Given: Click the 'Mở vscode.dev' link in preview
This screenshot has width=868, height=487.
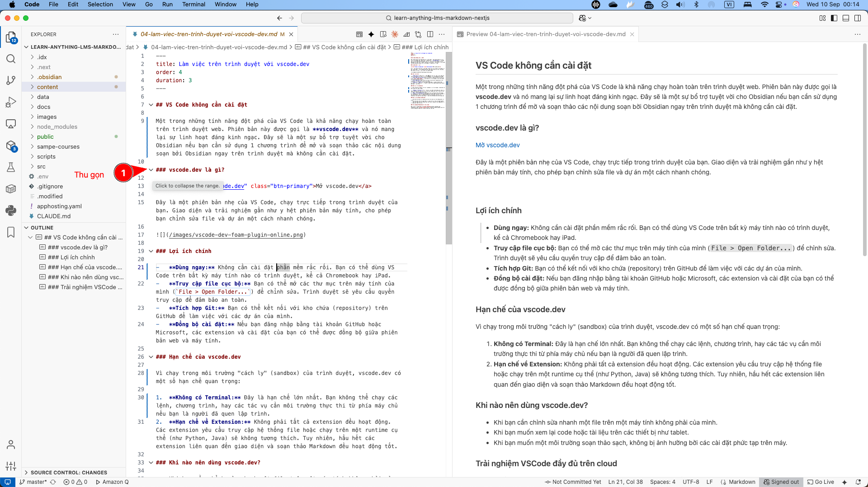Looking at the screenshot, I should click(x=497, y=145).
